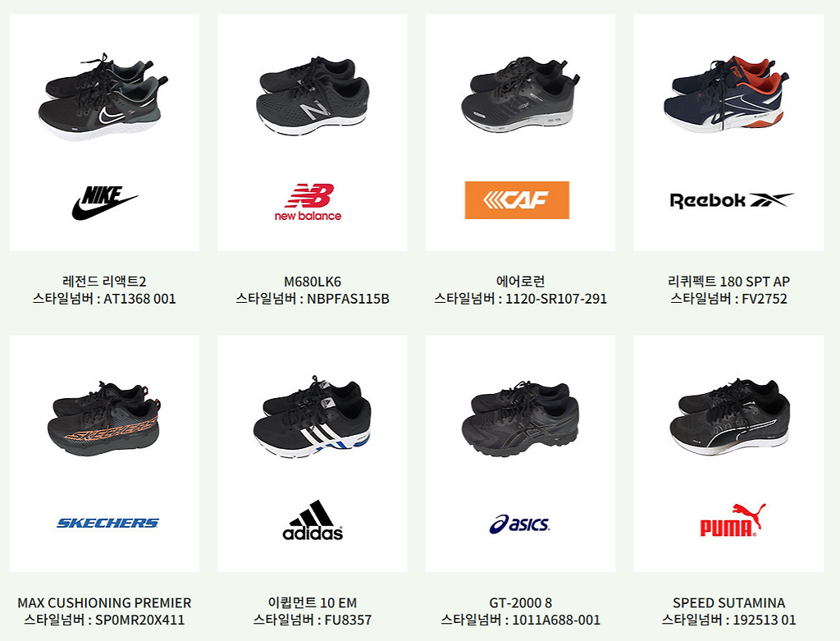The image size is (840, 641).
Task: Click the red Puma logo
Action: 733,520
